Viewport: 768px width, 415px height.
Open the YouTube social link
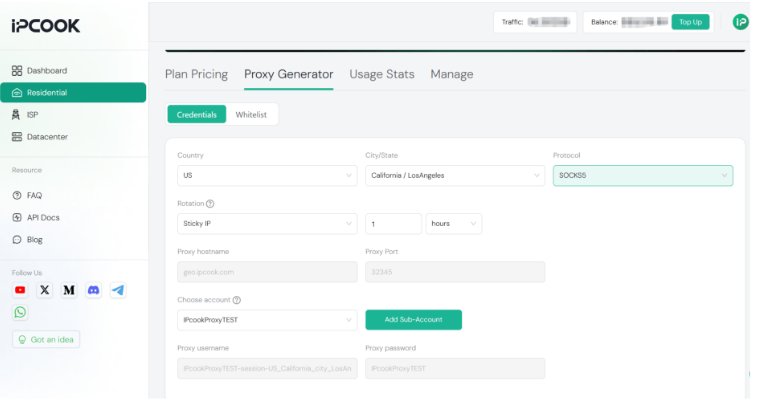(x=20, y=290)
